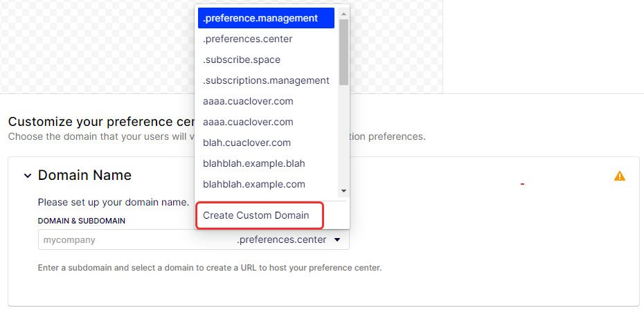This screenshot has height=310, width=644.
Task: Click the dropdown list scroll down arrow
Action: [343, 191]
